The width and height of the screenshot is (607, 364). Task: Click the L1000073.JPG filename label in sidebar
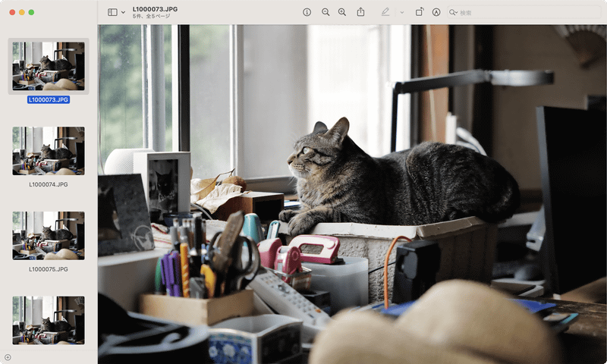pos(49,100)
